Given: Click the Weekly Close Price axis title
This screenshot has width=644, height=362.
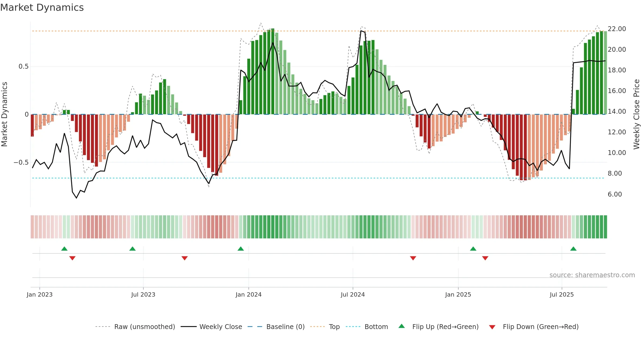Looking at the screenshot, I should click(636, 114).
